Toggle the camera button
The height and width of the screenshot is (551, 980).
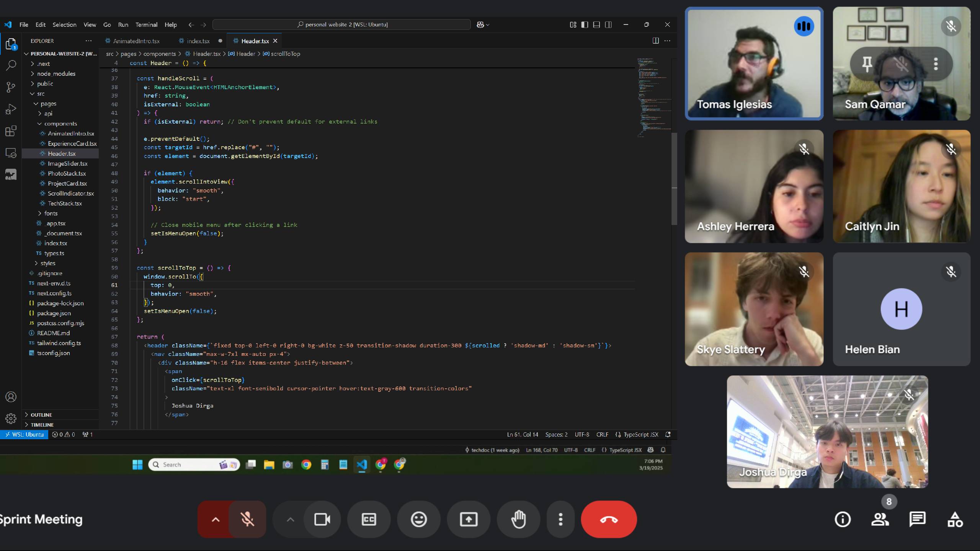click(322, 519)
